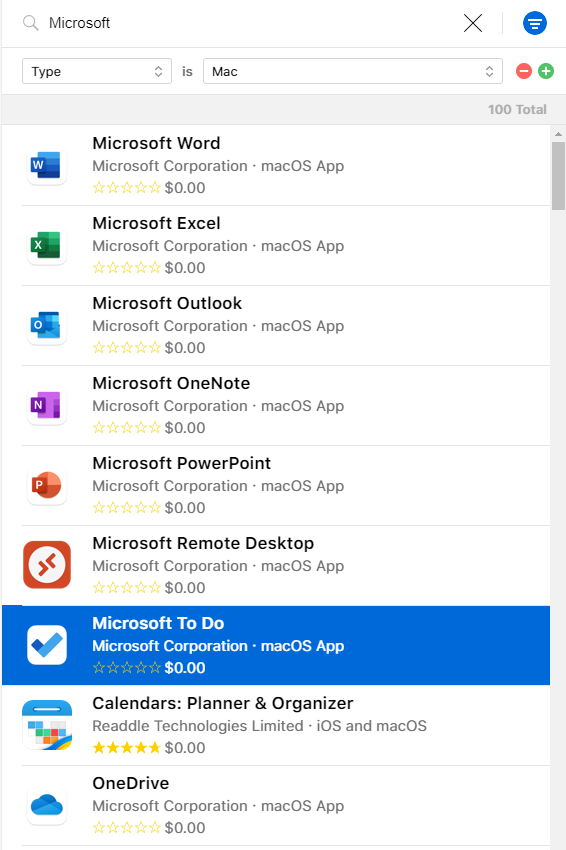Open the Type criteria dropdown
The height and width of the screenshot is (850, 566).
tap(97, 71)
